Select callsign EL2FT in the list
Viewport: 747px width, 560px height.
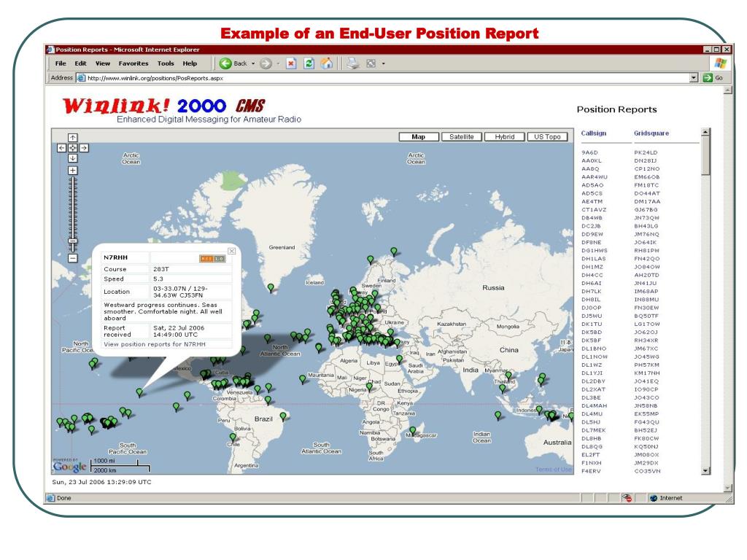pyautogui.click(x=591, y=455)
